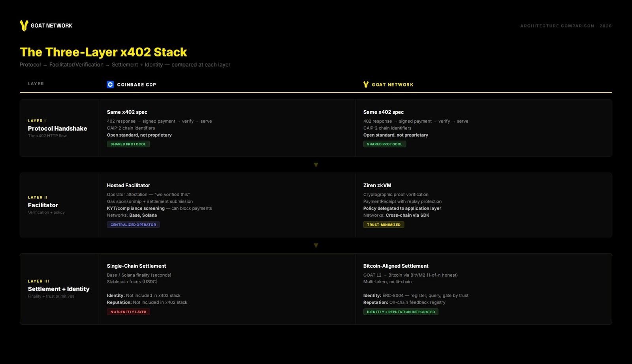
Task: Click the 'CENTRALIZED OPERATOR' badge
Action: [133, 225]
